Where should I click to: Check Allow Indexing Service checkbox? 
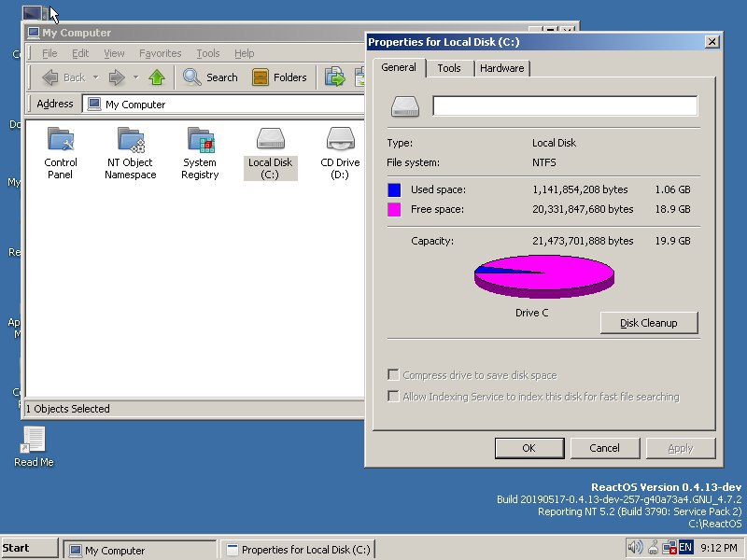click(393, 396)
